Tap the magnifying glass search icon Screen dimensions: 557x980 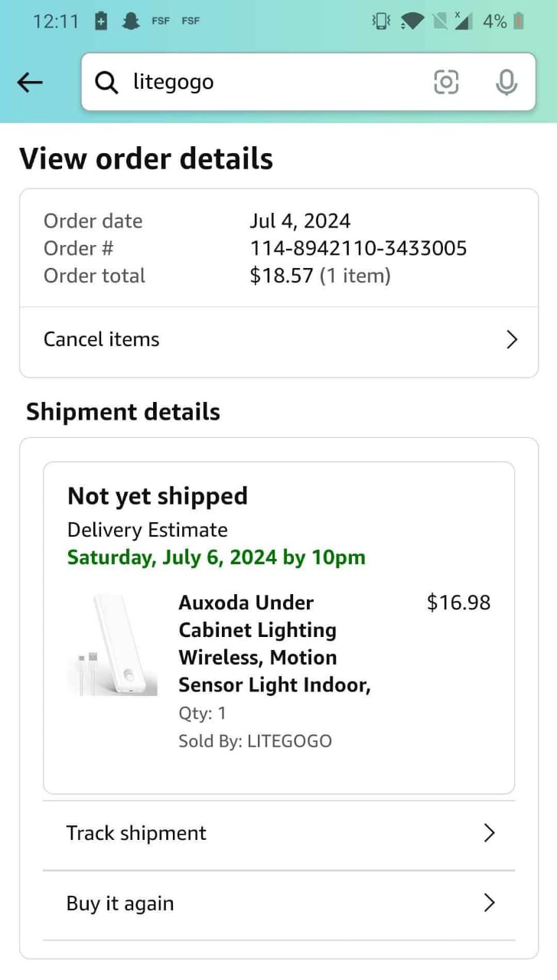(x=106, y=82)
